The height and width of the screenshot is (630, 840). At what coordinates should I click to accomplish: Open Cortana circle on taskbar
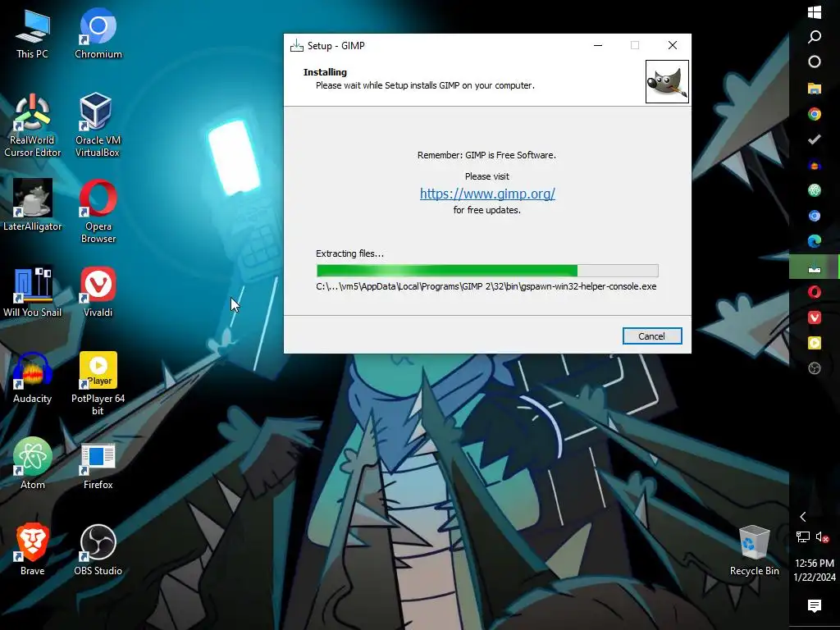[815, 62]
